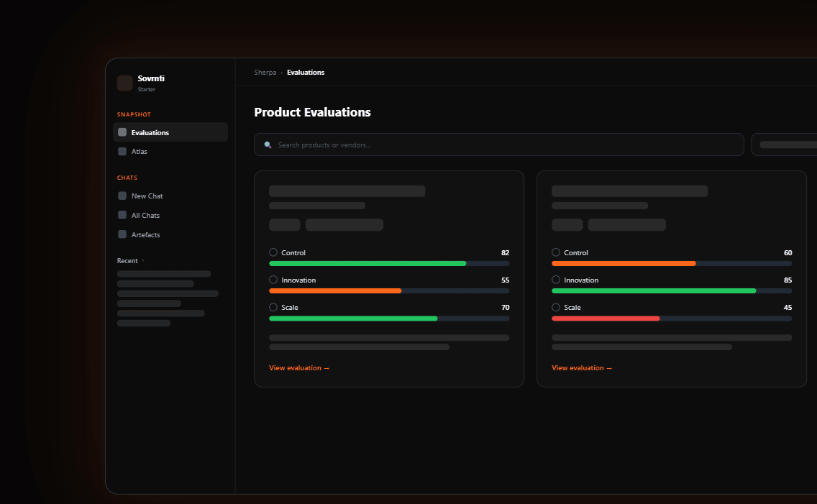This screenshot has height=504, width=817.
Task: Click the All Chats icon
Action: (122, 215)
